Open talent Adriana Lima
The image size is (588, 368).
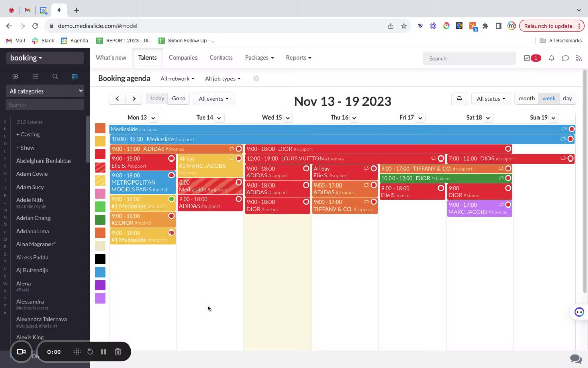click(x=33, y=231)
